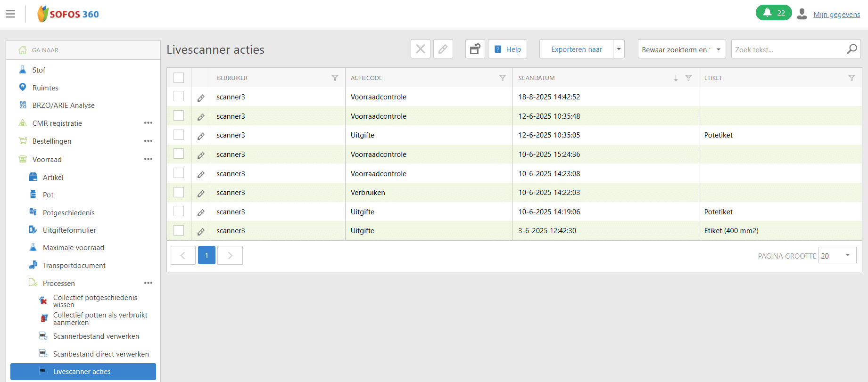Check the Verbruiken row checkbox
Viewport: 868px width, 382px height.
click(179, 192)
